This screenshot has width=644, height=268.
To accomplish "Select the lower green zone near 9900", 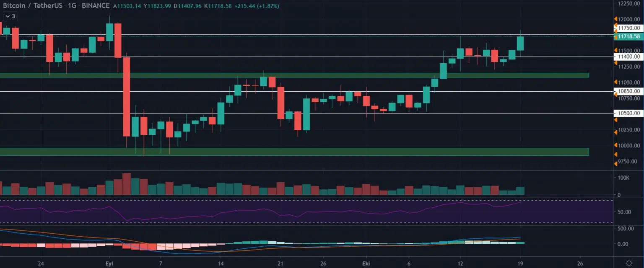I will click(293, 152).
